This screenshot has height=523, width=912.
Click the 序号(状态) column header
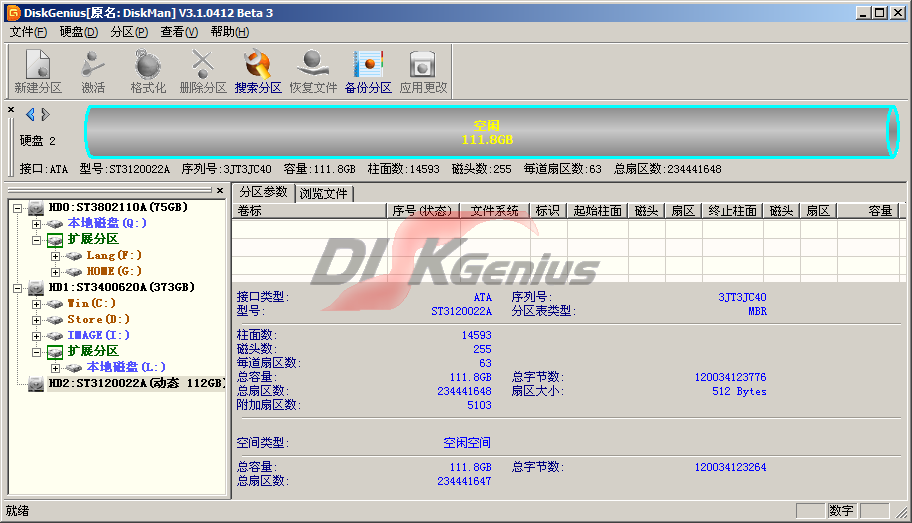click(x=423, y=211)
